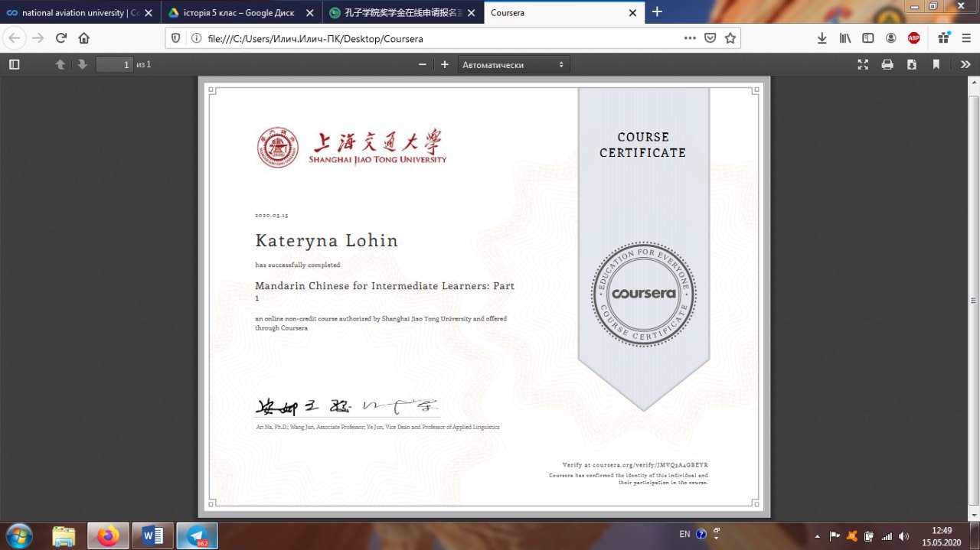Viewport: 980px width, 550px height.
Task: Print the PDF certificate
Action: point(887,65)
